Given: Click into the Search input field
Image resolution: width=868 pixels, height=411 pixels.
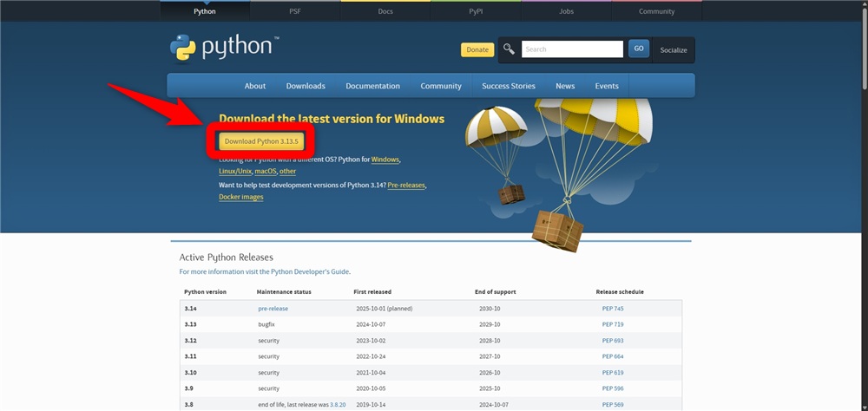Looking at the screenshot, I should coord(572,49).
